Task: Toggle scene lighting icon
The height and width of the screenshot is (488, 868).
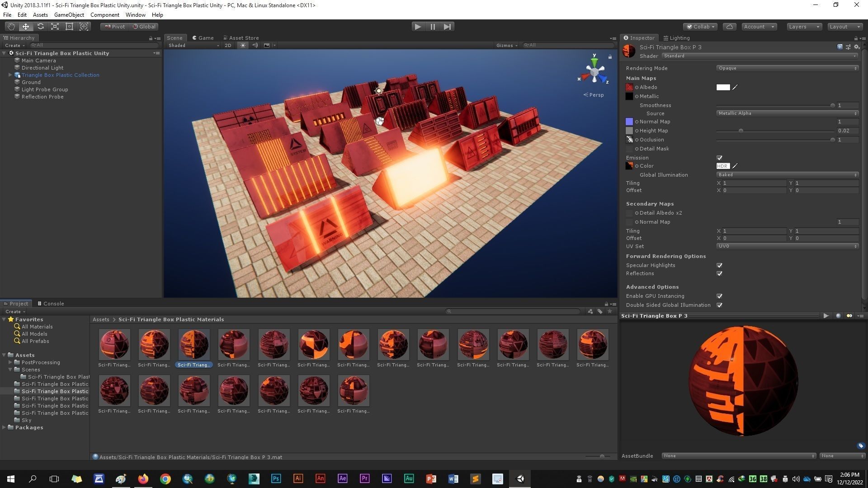Action: point(243,45)
